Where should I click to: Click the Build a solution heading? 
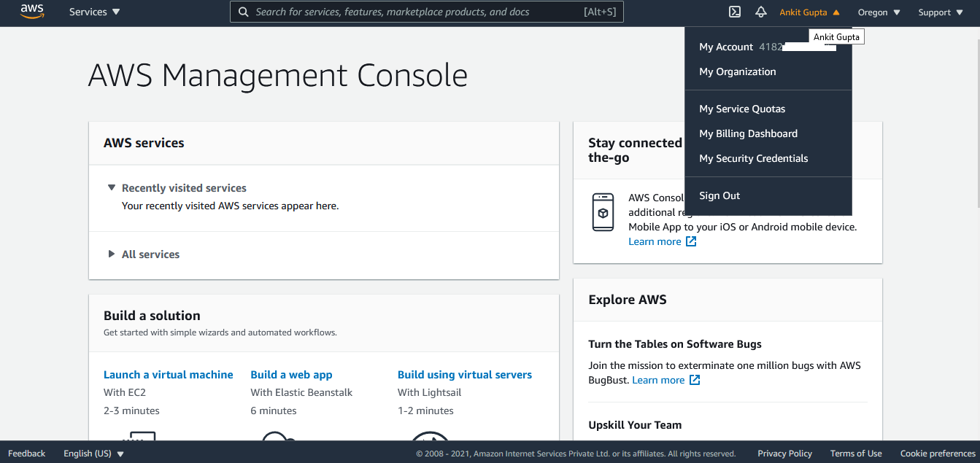[152, 316]
